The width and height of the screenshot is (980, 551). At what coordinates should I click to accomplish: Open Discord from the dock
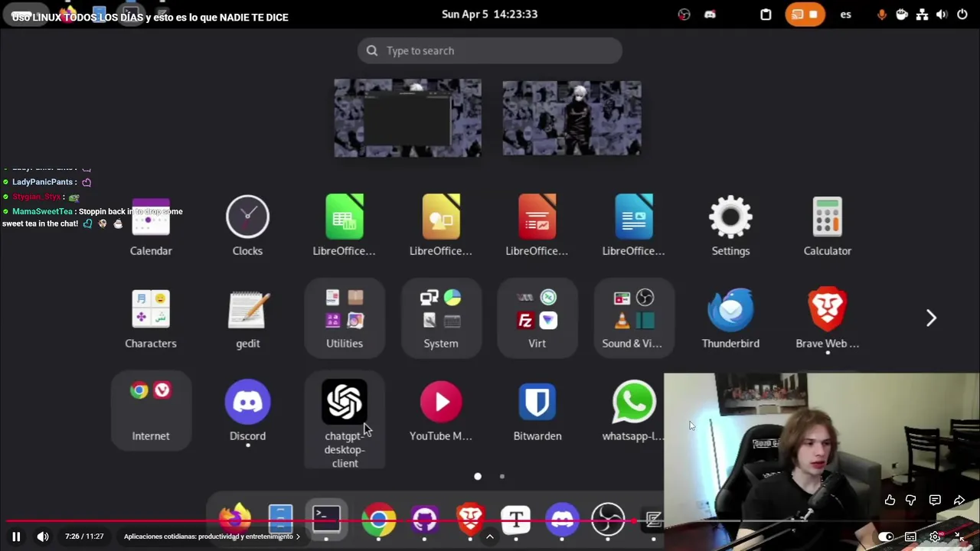[x=562, y=519]
